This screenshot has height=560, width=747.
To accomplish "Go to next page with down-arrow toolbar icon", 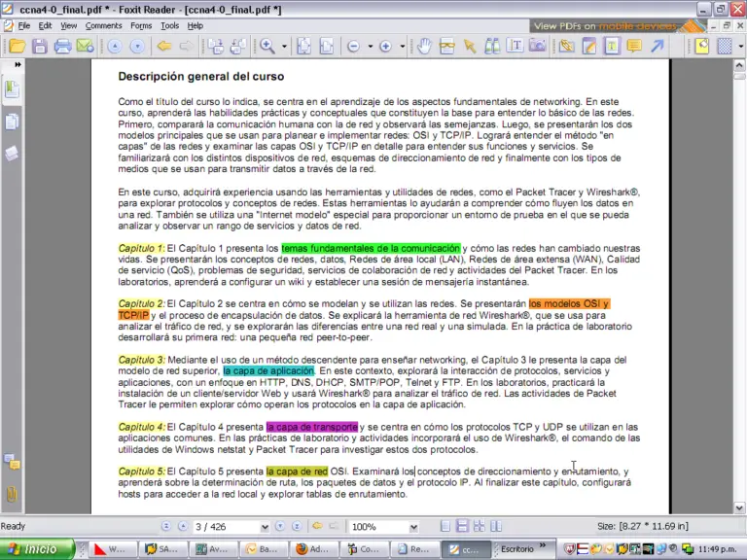I will (x=137, y=47).
